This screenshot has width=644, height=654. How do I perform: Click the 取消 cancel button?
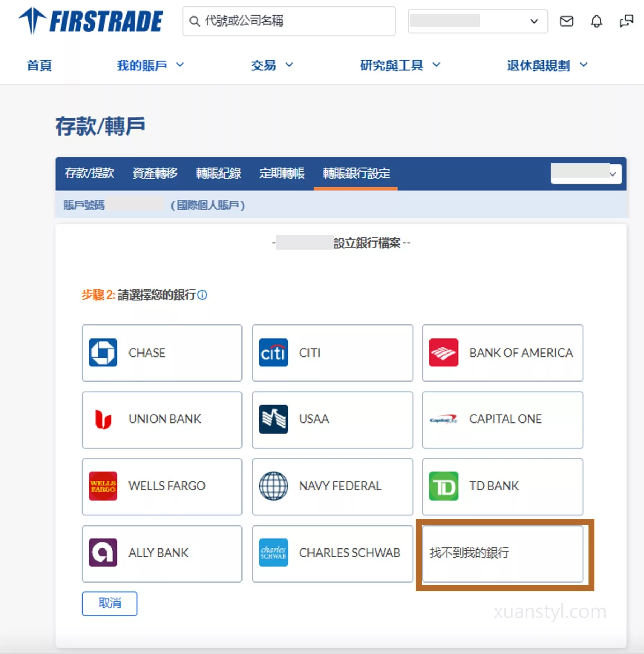coord(109,603)
